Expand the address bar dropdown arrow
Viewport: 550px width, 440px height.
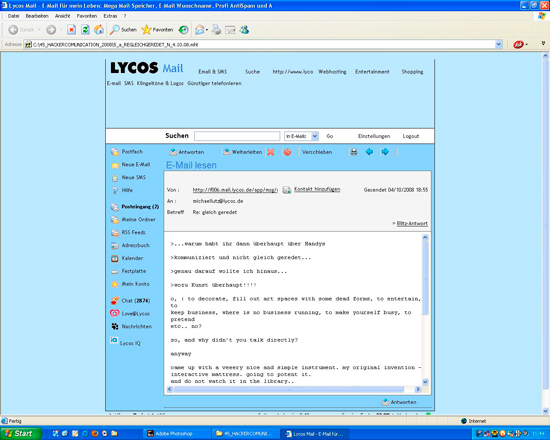(498, 45)
